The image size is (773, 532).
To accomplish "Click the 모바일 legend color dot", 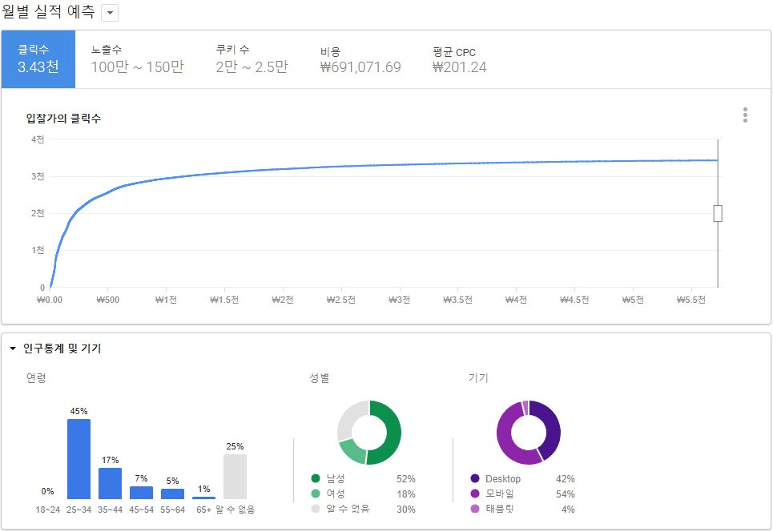I will (x=475, y=494).
